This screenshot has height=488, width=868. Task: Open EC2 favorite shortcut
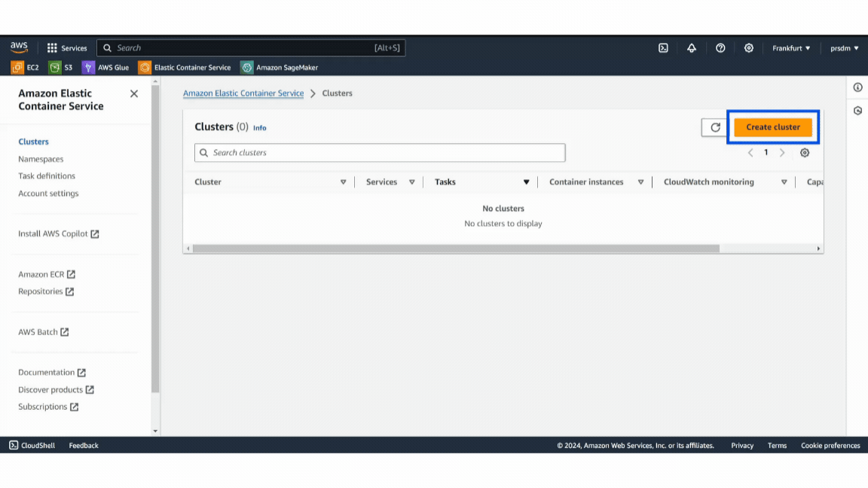(x=25, y=68)
